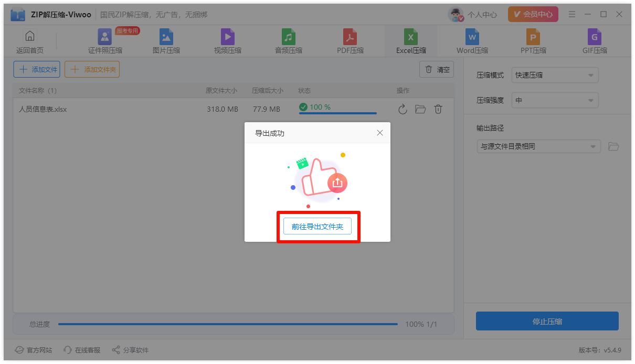Image resolution: width=635 pixels, height=364 pixels.
Task: Open the 图片压缩 image compression tool
Action: 166,42
